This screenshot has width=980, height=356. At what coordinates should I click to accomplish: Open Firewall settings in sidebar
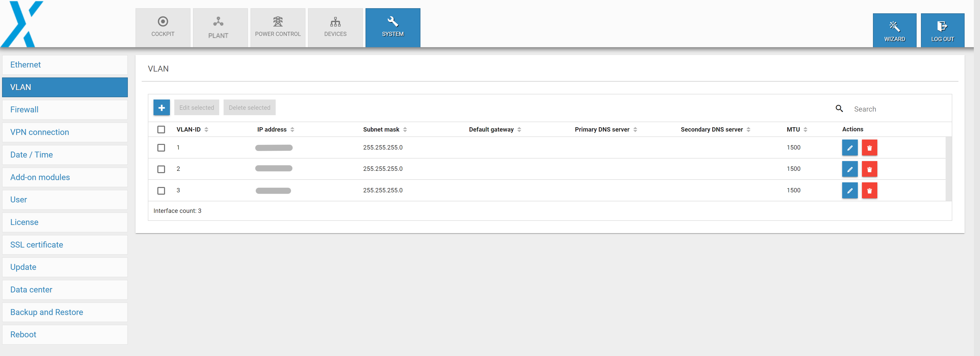click(x=65, y=110)
